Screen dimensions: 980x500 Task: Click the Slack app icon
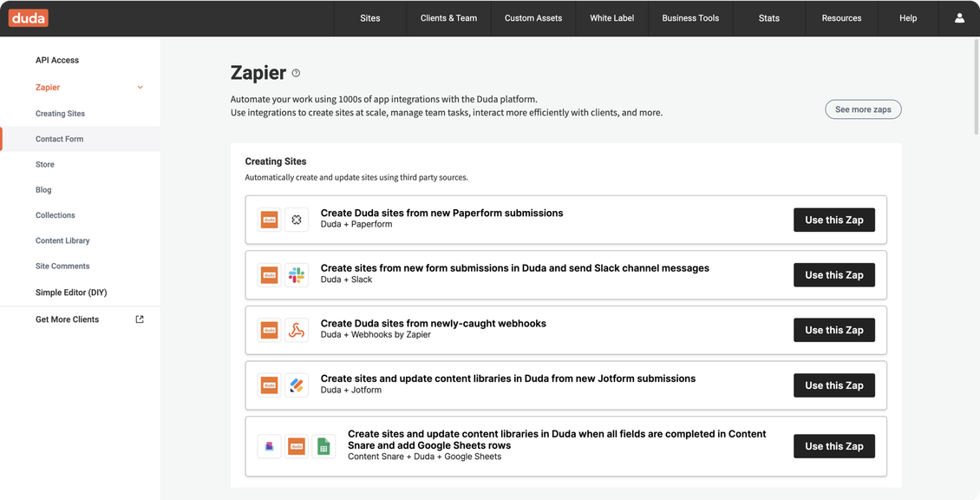(297, 274)
